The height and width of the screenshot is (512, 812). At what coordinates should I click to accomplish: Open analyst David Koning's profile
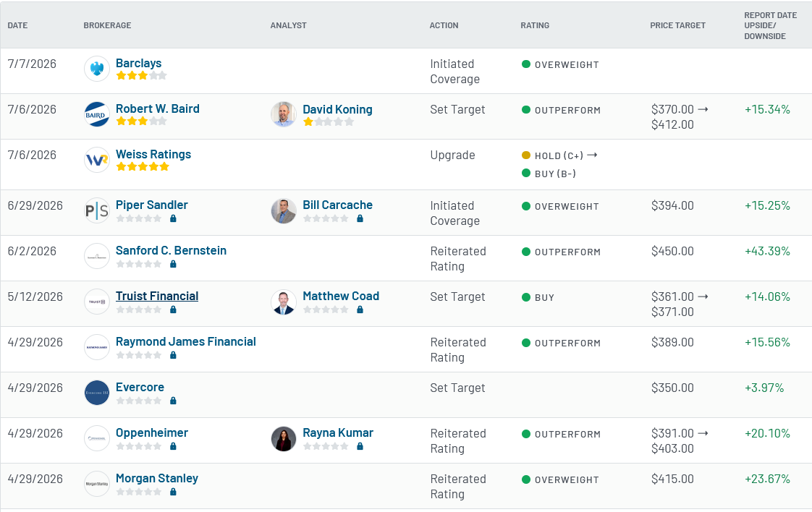[x=338, y=109]
